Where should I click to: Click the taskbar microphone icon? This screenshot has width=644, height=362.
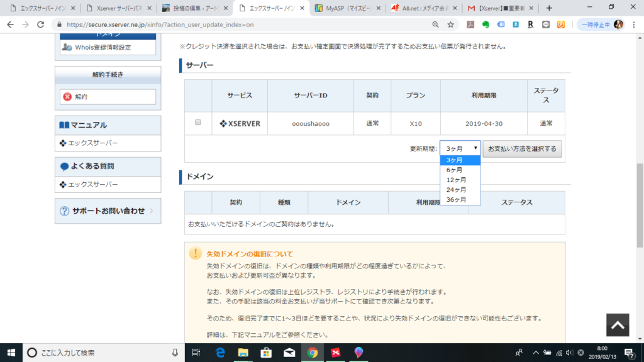coord(175,353)
